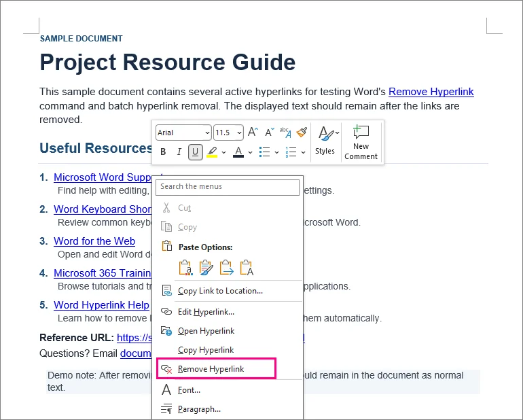Click the Copy Link to Location icon
This screenshot has width=523, height=420.
[x=166, y=290]
